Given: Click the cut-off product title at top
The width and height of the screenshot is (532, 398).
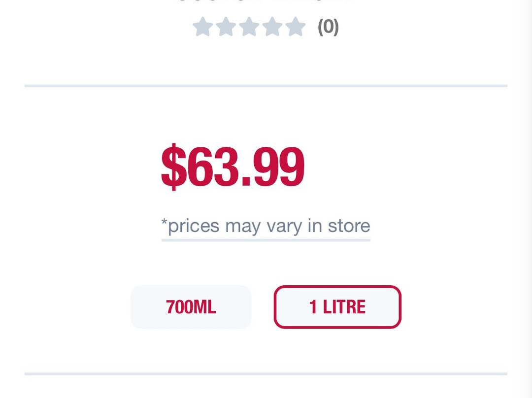Looking at the screenshot, I should click(x=265, y=1).
